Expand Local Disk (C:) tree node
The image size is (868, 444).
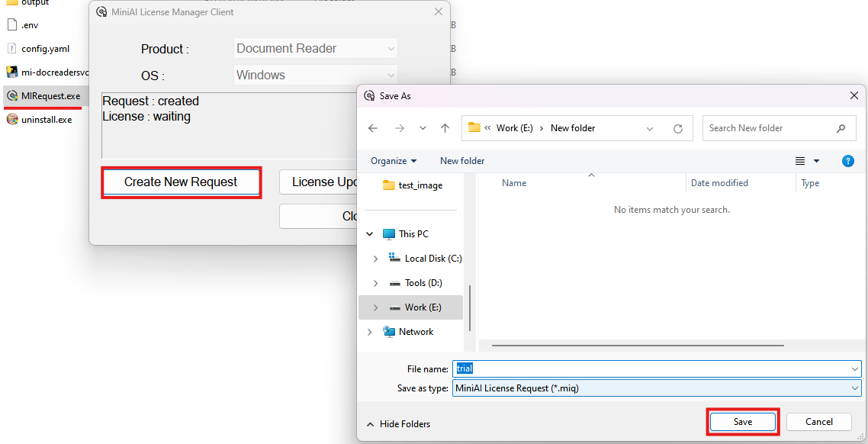click(375, 259)
